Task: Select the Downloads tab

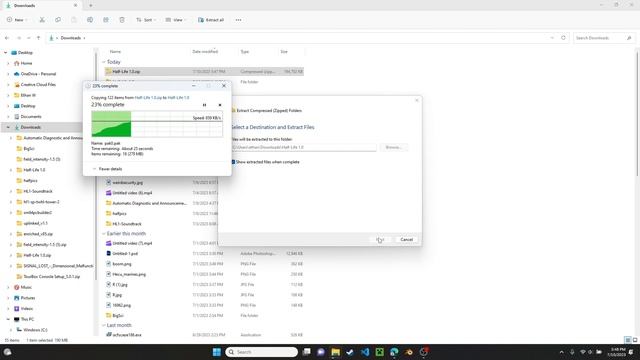Action: (41, 6)
